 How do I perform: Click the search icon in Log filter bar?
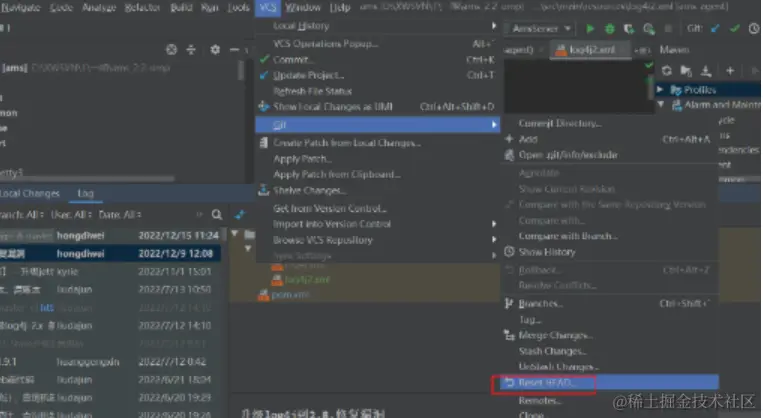[x=217, y=215]
